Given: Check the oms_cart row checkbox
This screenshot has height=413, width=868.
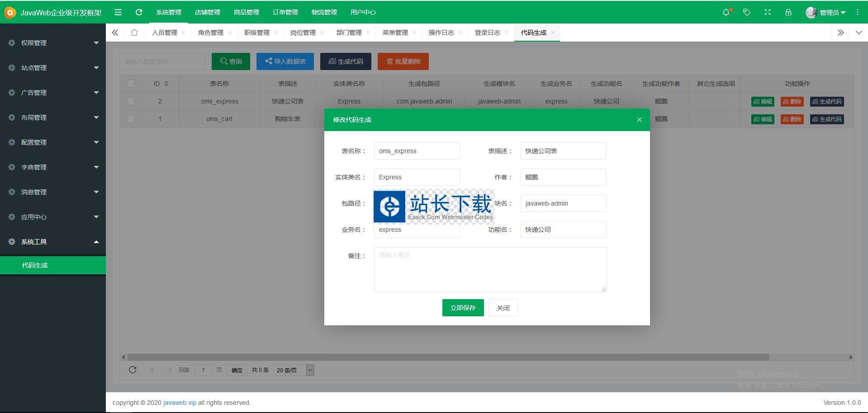Looking at the screenshot, I should tap(131, 119).
